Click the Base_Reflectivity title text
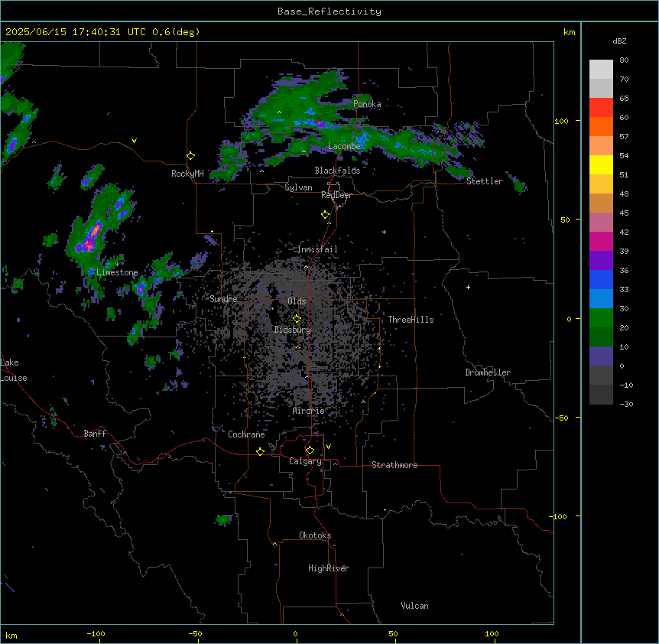The width and height of the screenshot is (659, 644). point(329,11)
